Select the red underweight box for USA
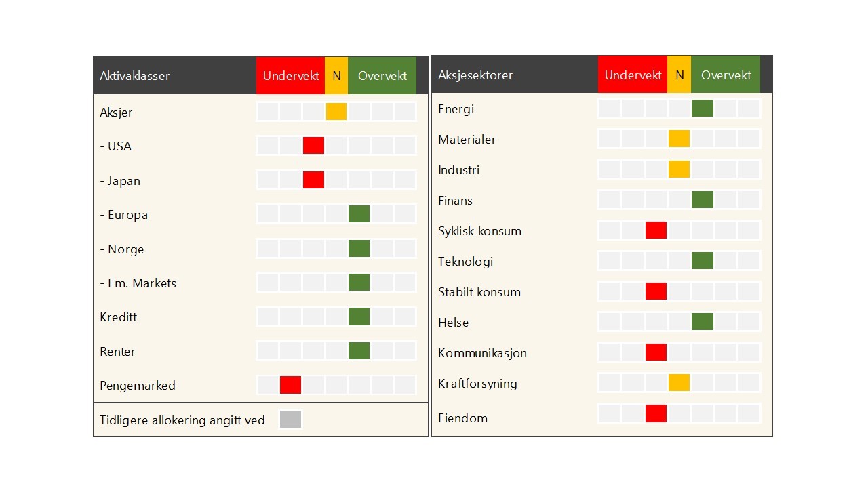868x488 pixels. [313, 146]
